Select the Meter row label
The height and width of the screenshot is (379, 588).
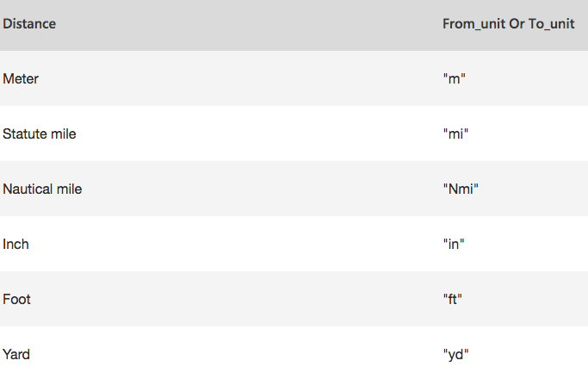[x=21, y=78]
